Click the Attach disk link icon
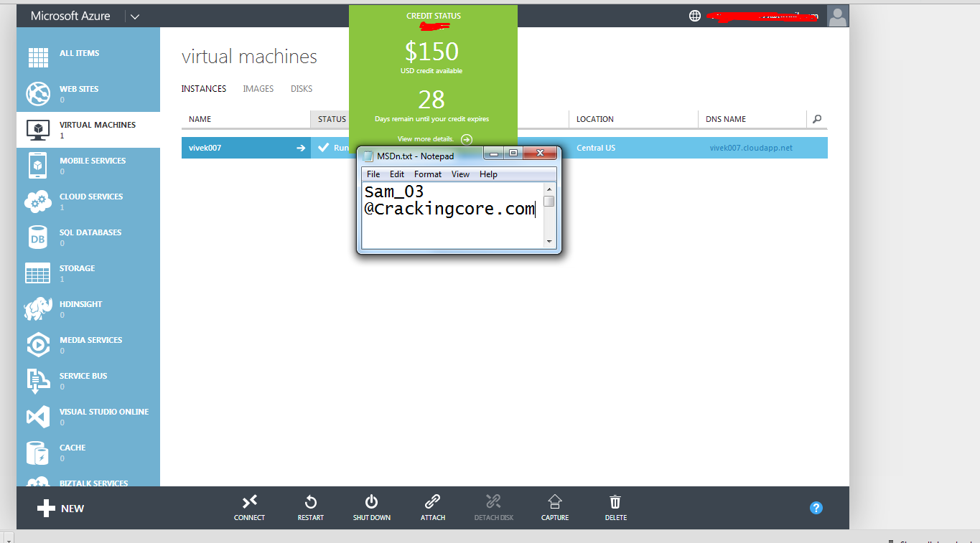Viewport: 980px width, 543px height. (x=433, y=501)
